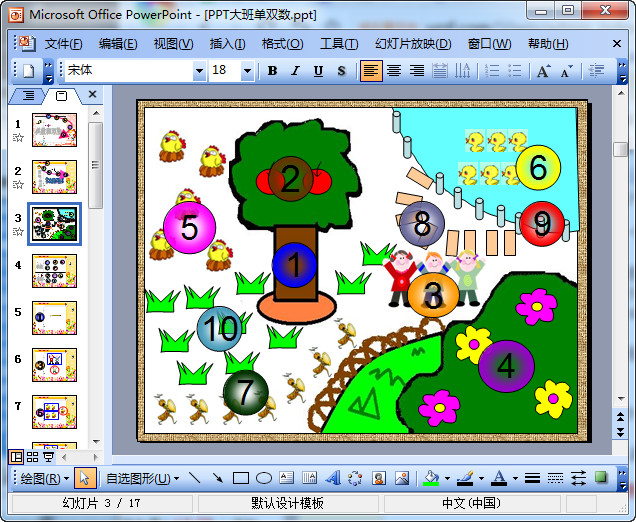Image resolution: width=636 pixels, height=522 pixels.
Task: Toggle Bold formatting
Action: coord(272,71)
